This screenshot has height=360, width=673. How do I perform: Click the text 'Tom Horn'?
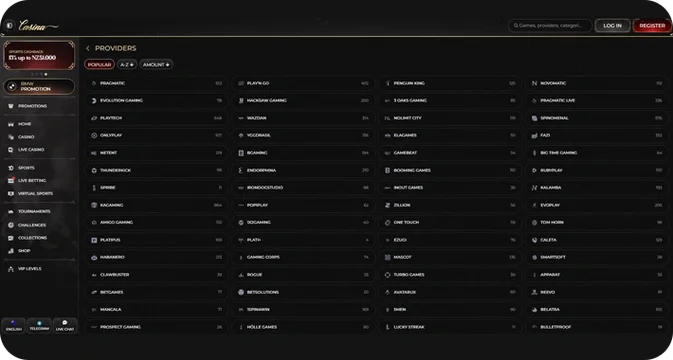tap(552, 223)
